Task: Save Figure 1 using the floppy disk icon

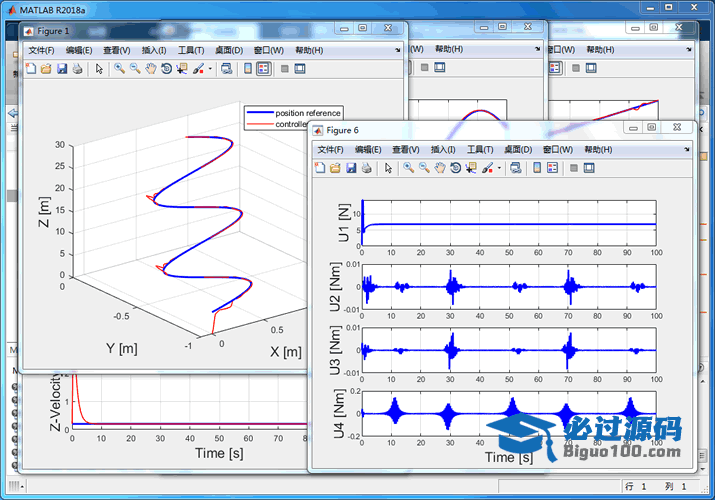Action: point(62,69)
